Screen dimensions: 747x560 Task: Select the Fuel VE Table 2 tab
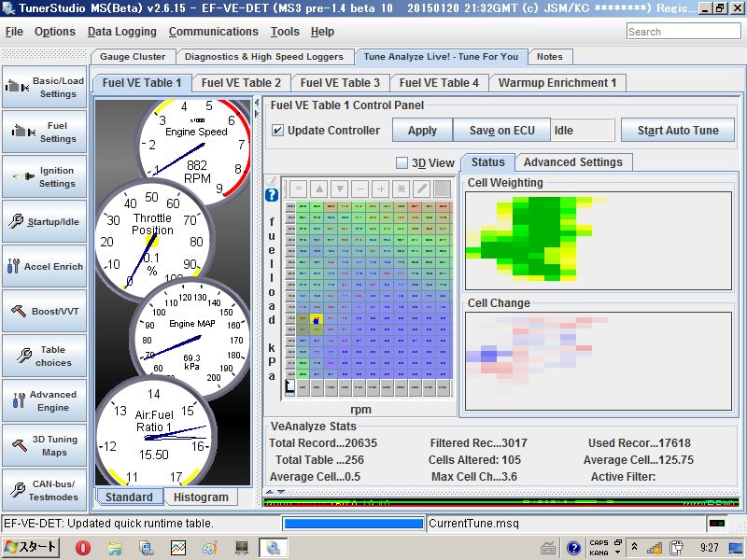[241, 83]
